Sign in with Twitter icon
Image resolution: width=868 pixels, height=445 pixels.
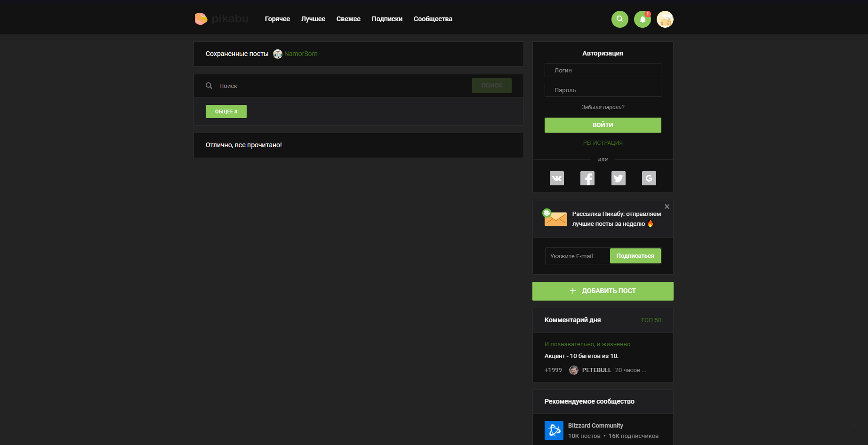[x=618, y=178]
